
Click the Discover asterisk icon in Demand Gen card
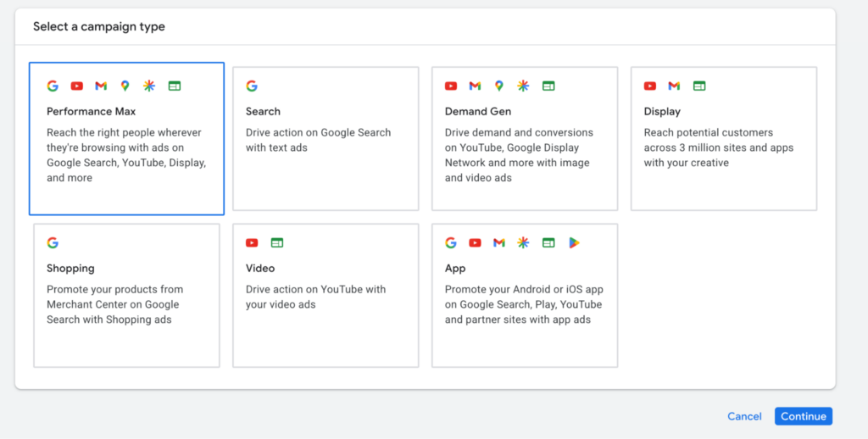pos(523,86)
